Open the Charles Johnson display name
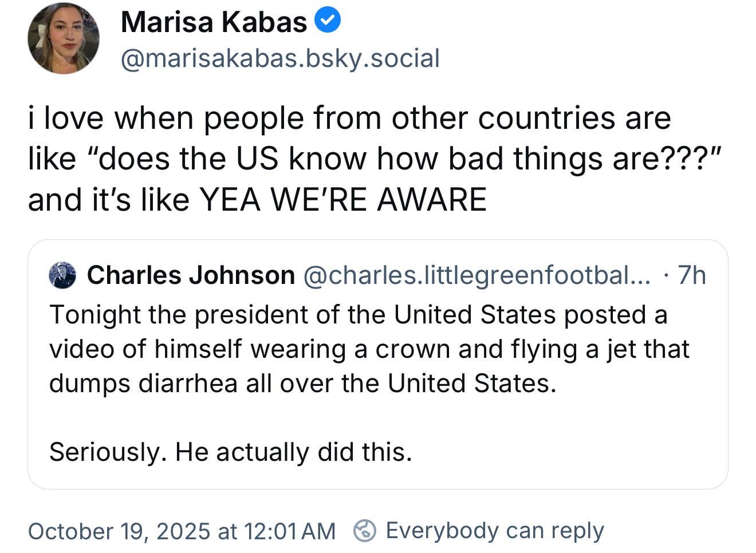Viewport: 756px width, 553px height. (x=191, y=275)
